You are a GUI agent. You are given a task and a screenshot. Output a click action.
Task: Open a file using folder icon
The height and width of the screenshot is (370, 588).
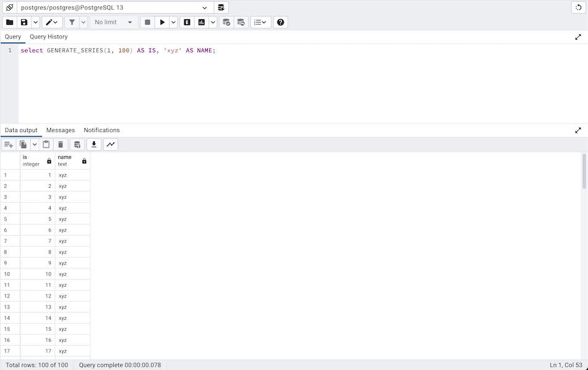click(9, 22)
